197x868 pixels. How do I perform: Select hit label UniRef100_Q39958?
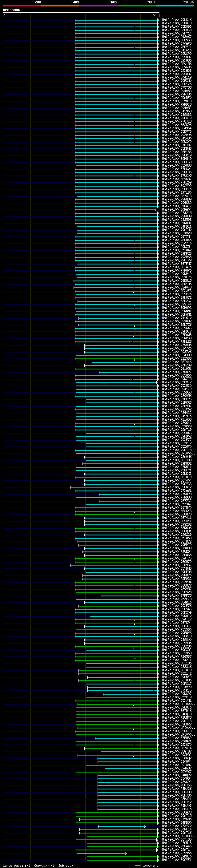pyautogui.click(x=176, y=393)
